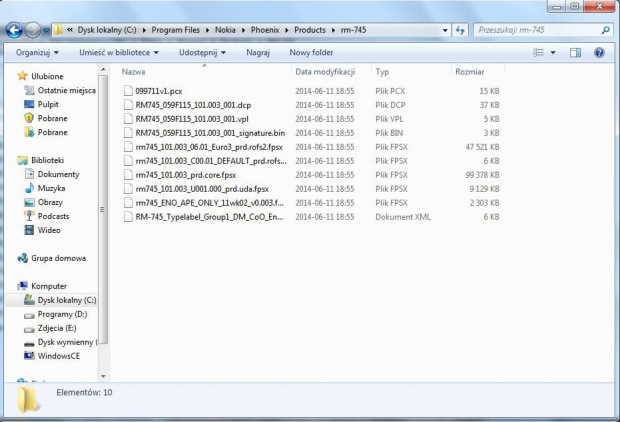
Task: Select Nokia in breadcrumb path
Action: [x=225, y=30]
